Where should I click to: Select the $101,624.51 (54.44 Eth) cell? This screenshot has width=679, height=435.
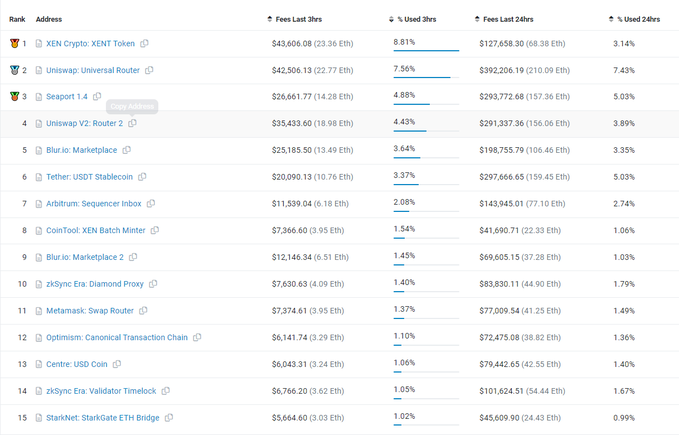[522, 391]
